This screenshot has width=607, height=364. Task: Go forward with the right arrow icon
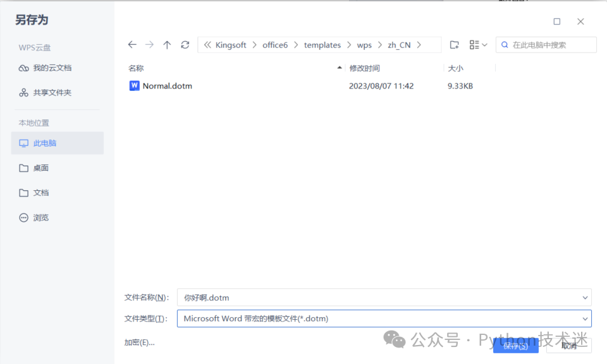click(x=149, y=45)
